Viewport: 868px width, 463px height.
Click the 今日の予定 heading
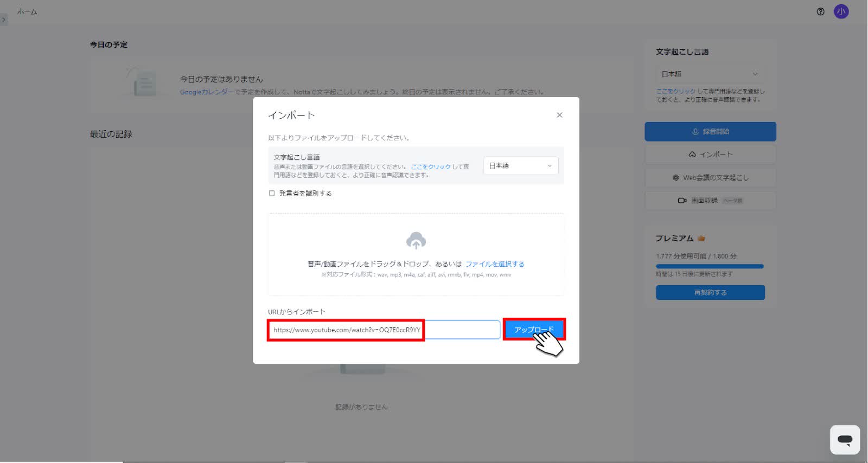point(108,44)
